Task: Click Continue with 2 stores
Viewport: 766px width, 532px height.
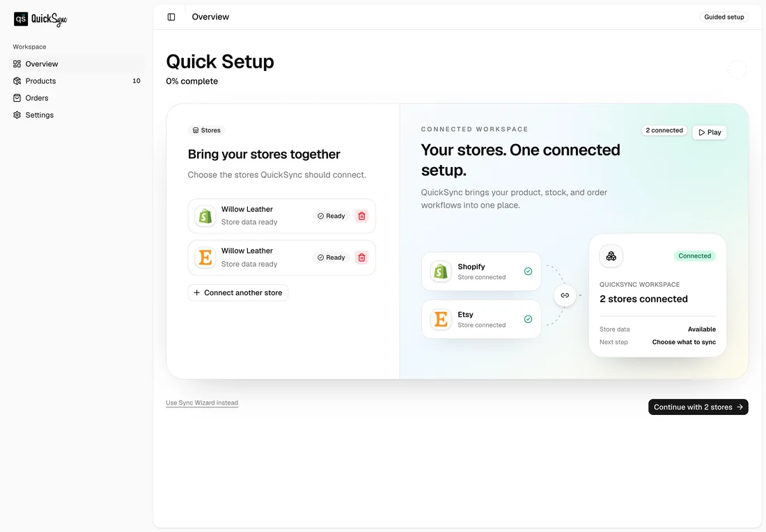Action: click(x=698, y=407)
